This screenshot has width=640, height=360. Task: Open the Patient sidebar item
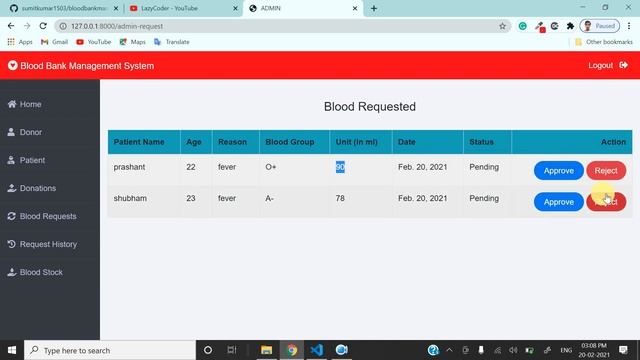click(x=26, y=160)
